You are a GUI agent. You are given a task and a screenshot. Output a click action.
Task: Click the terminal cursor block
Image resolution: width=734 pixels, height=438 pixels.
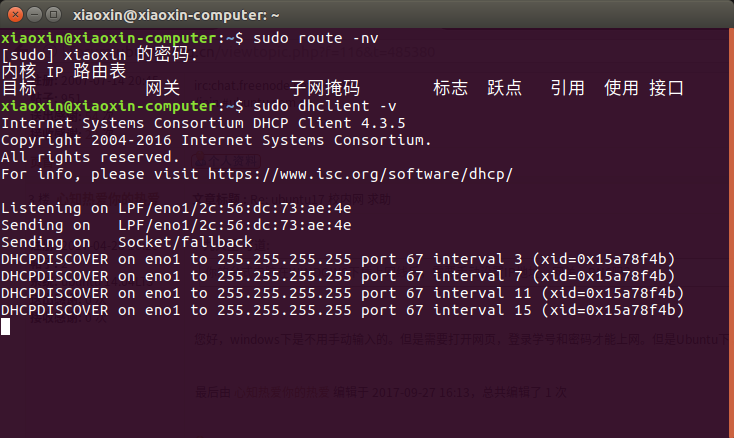(x=6, y=327)
